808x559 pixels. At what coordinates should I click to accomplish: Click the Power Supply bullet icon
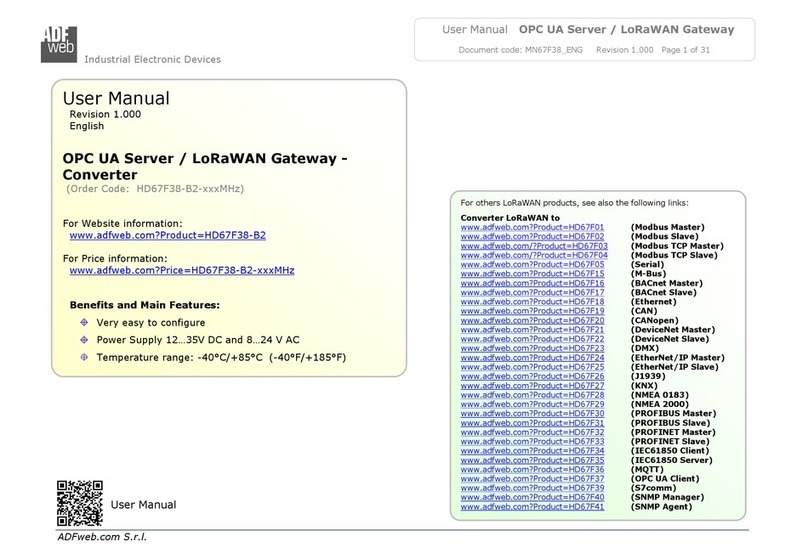(84, 340)
